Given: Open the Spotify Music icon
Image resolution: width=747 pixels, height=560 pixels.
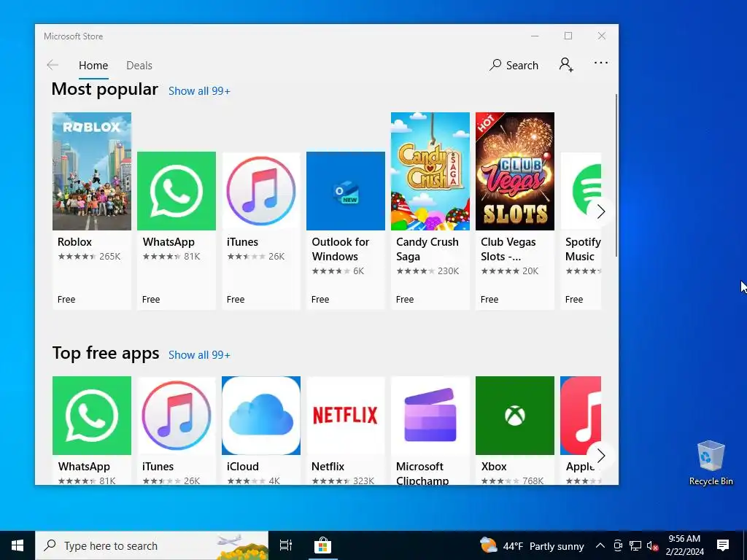Looking at the screenshot, I should click(x=581, y=191).
